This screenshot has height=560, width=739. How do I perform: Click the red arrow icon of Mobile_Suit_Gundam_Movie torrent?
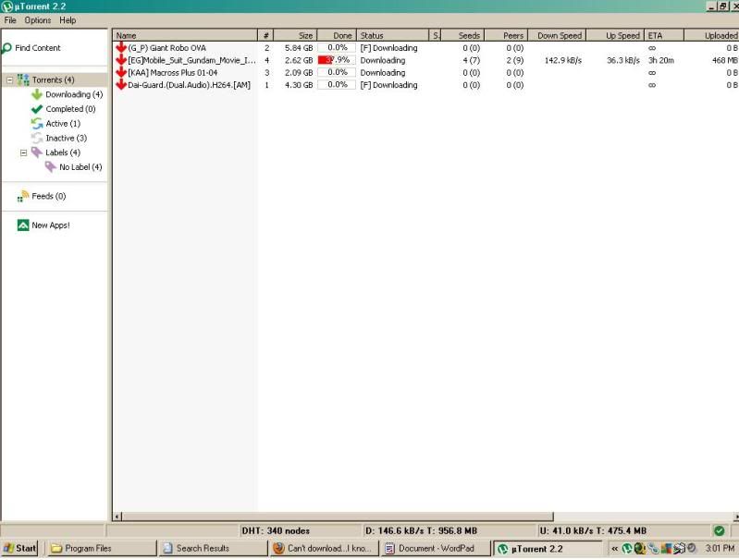[121, 60]
